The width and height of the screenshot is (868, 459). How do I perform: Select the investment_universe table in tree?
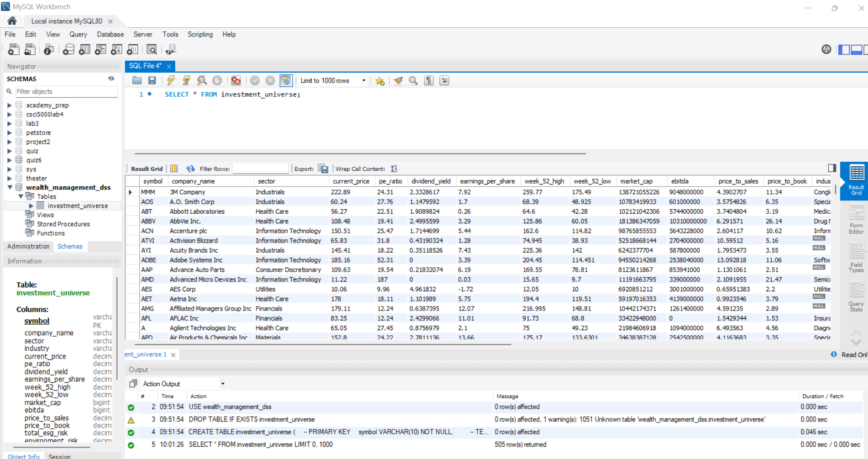pyautogui.click(x=78, y=206)
